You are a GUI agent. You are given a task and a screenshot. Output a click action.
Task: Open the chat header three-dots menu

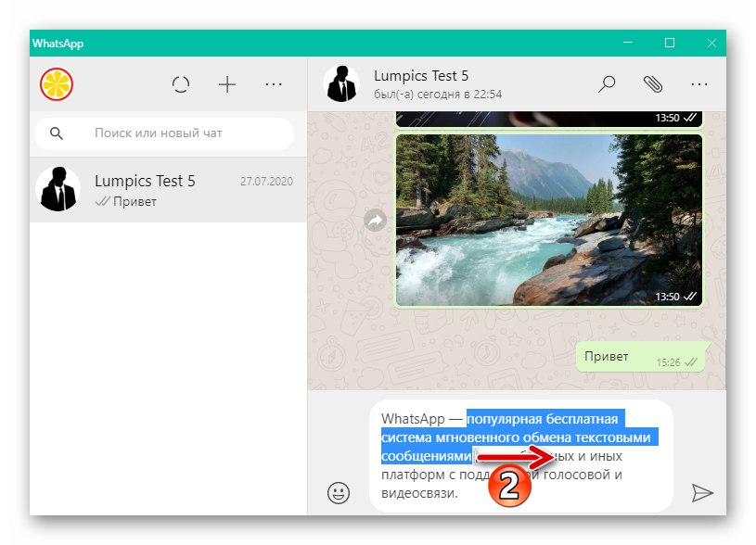tap(699, 84)
